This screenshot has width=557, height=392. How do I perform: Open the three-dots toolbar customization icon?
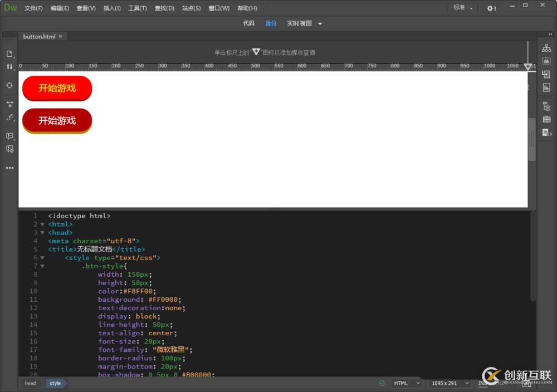(x=9, y=168)
